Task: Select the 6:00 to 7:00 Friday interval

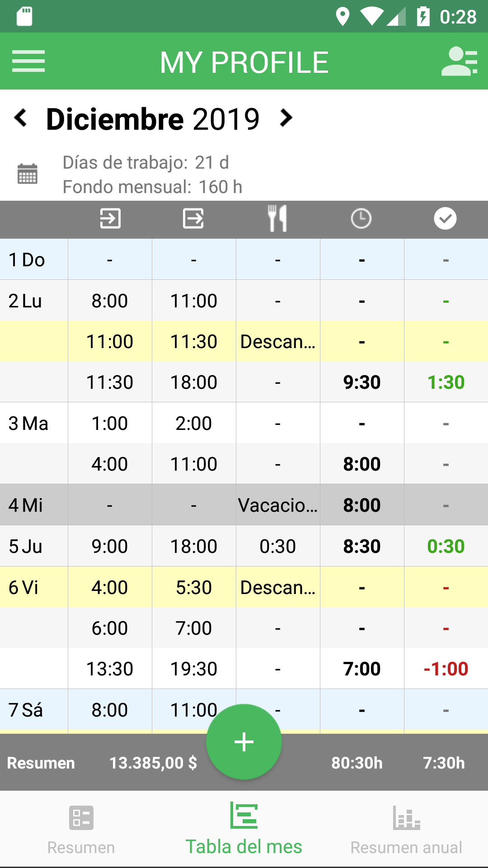Action: coord(244,628)
